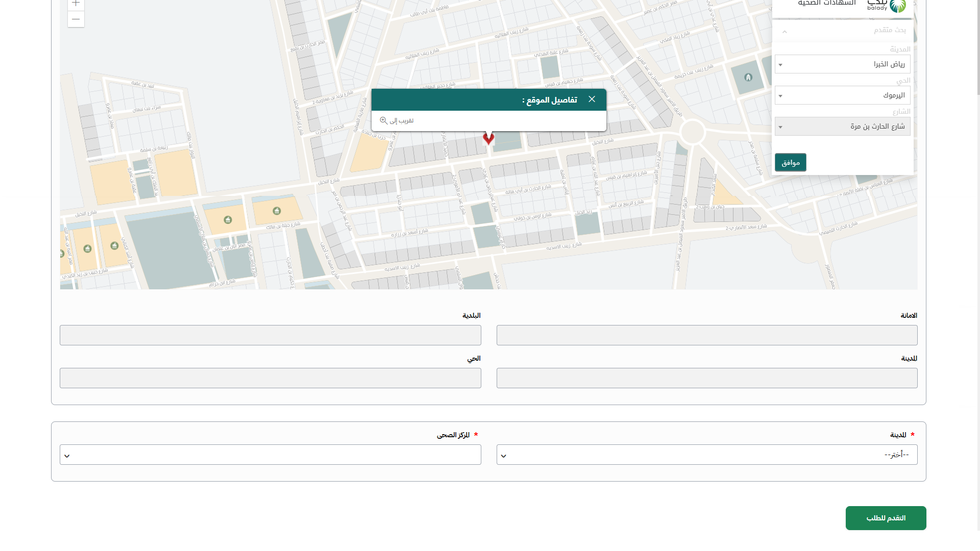Click the red location marker on map
The image size is (980, 551).
[488, 138]
